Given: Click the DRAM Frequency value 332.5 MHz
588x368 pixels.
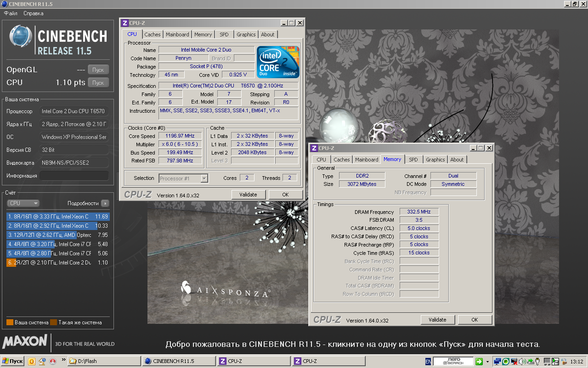Looking at the screenshot, I should tap(419, 212).
